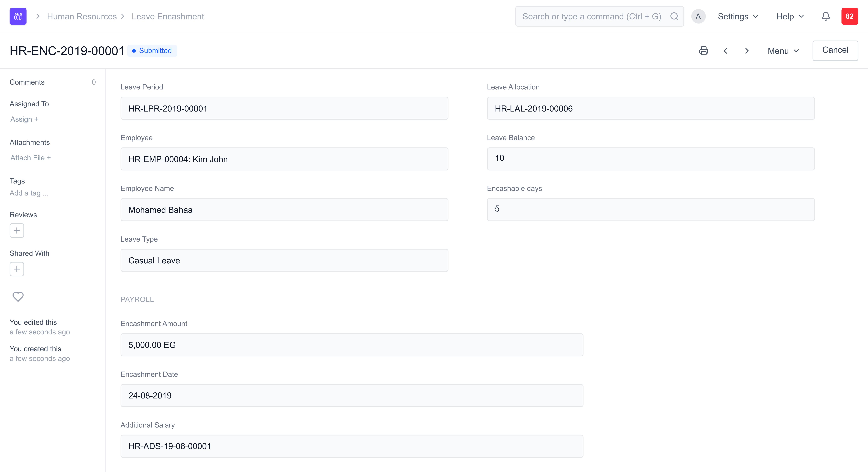Expand the Settings dropdown
The image size is (868, 472).
[738, 17]
